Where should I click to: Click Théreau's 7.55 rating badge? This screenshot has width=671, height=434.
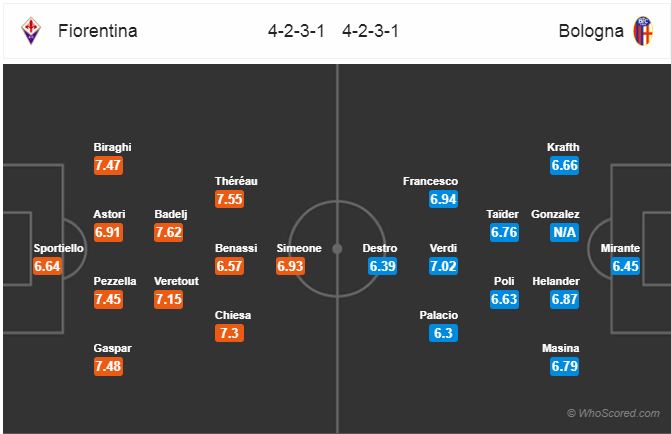[229, 199]
